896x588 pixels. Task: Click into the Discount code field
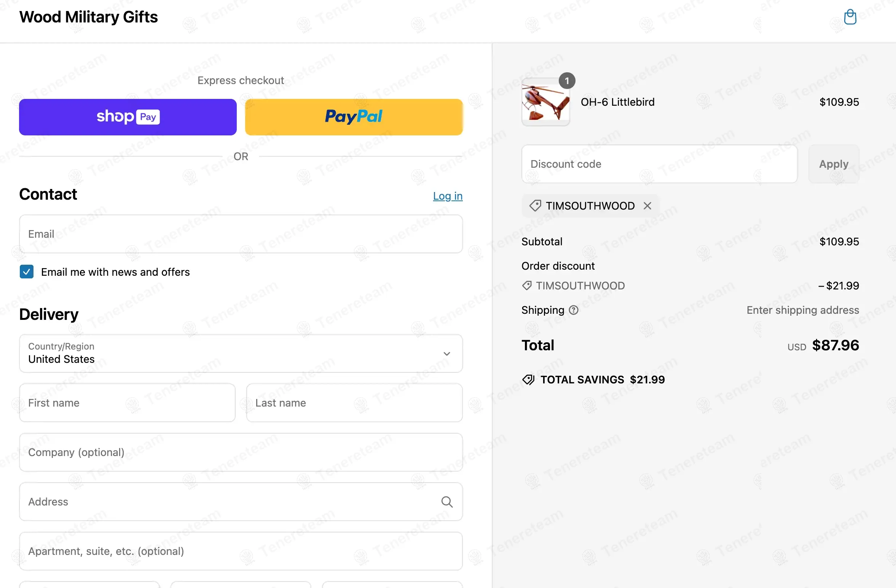pos(659,164)
